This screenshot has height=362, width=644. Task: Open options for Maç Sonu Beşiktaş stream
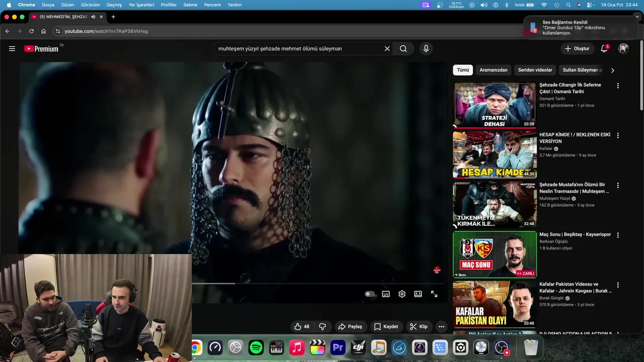(x=618, y=235)
